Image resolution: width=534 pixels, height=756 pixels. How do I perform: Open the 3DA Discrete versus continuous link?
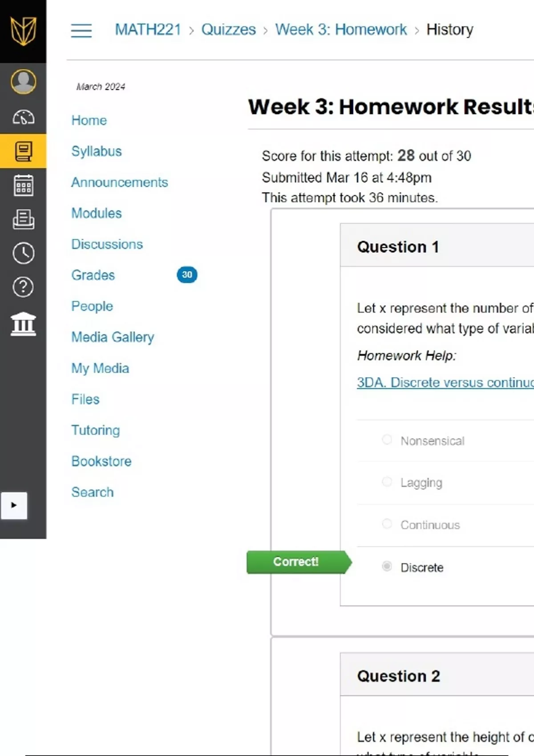[x=445, y=382]
